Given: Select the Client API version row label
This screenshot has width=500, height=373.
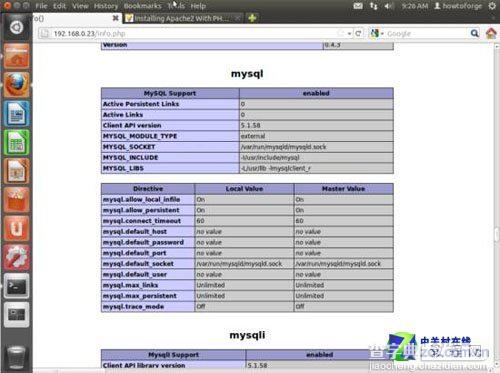Looking at the screenshot, I should (132, 125).
